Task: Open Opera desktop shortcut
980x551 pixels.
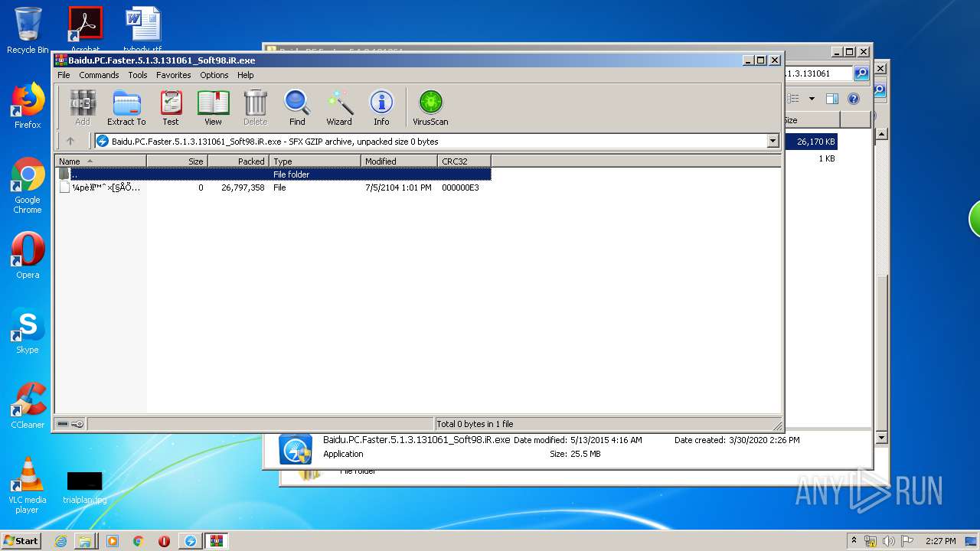Action: point(28,256)
